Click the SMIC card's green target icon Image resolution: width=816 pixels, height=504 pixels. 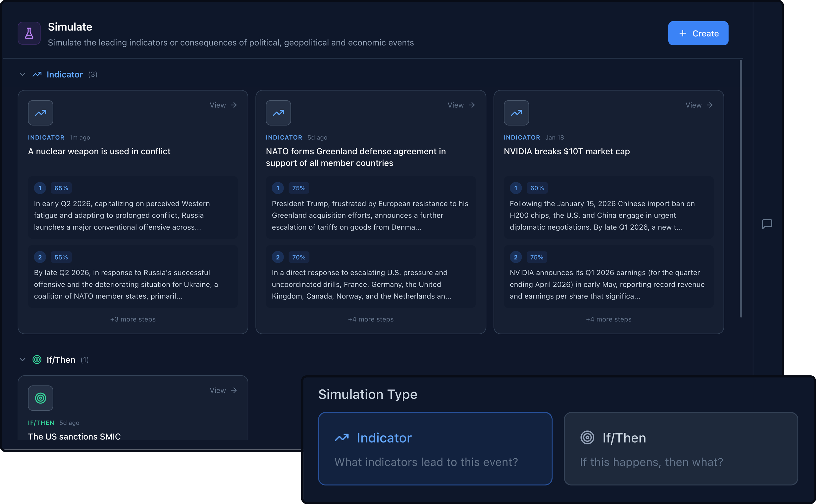tap(40, 398)
